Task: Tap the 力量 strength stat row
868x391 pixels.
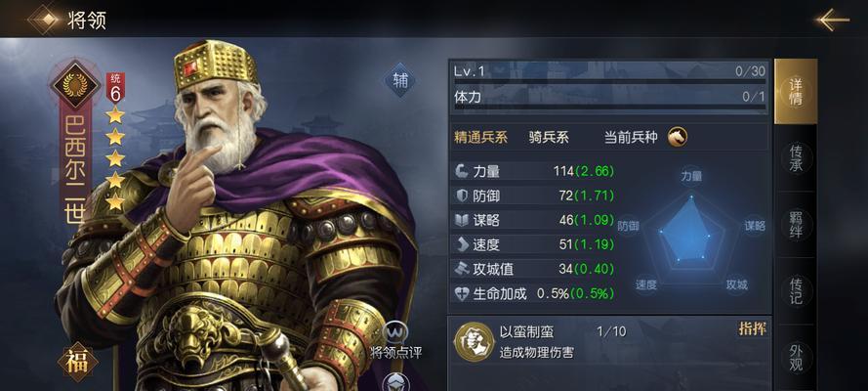Action: (x=534, y=172)
